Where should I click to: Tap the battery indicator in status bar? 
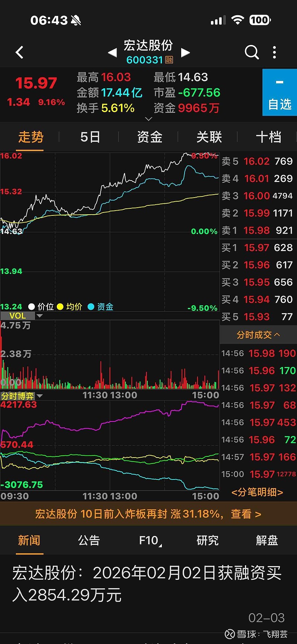[x=260, y=20]
